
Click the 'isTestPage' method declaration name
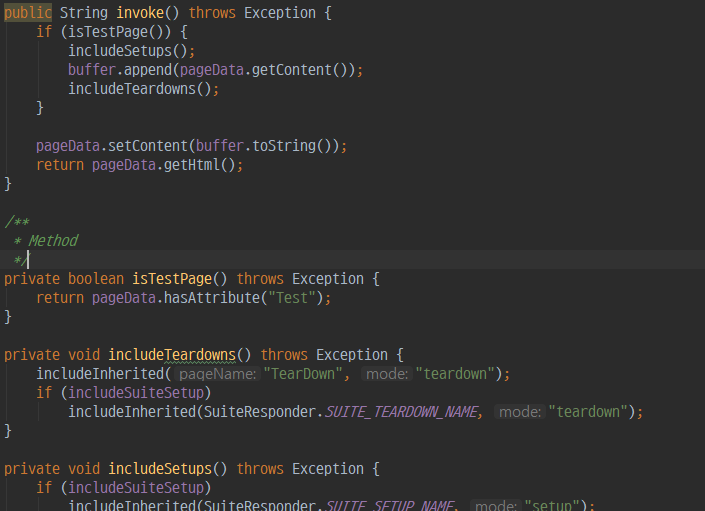point(172,279)
